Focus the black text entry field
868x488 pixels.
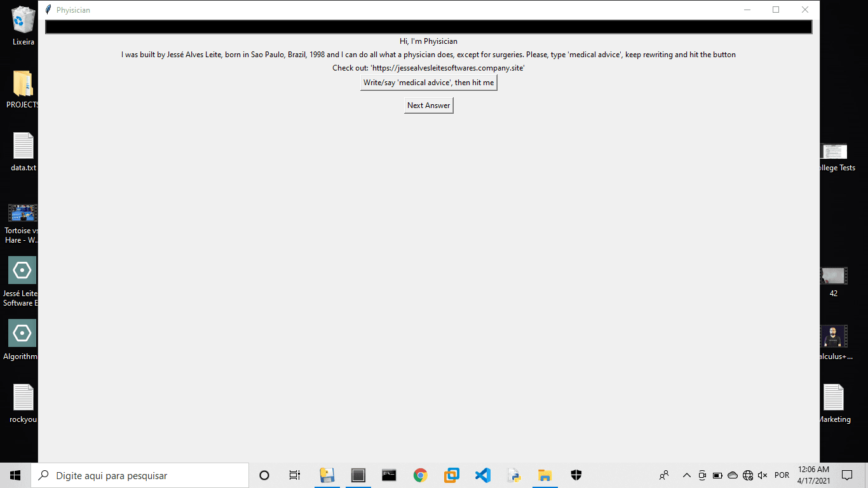click(x=428, y=27)
